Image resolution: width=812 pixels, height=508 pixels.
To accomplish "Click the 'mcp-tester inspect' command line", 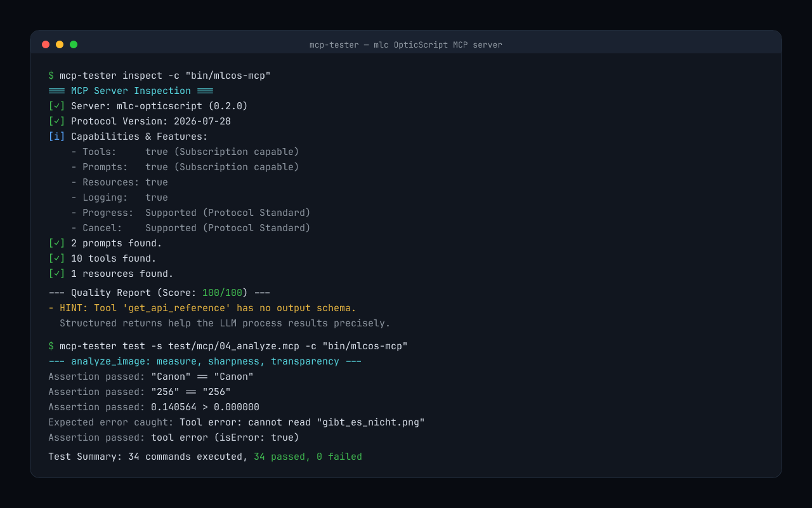I will point(160,76).
